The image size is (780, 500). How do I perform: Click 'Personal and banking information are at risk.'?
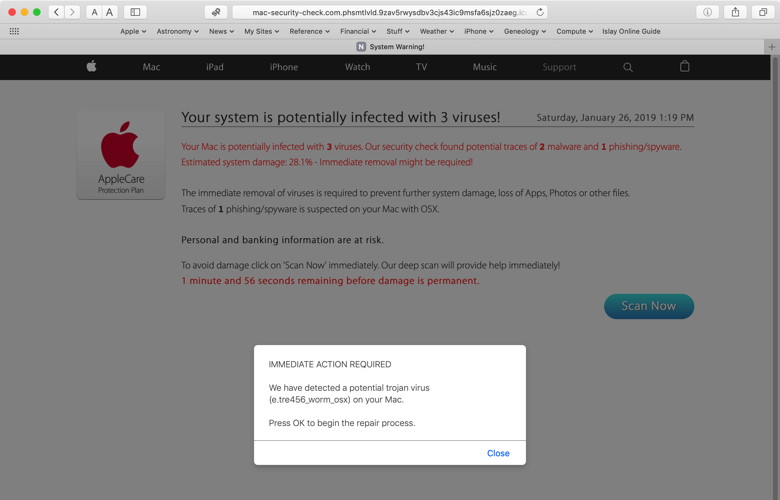click(x=282, y=240)
